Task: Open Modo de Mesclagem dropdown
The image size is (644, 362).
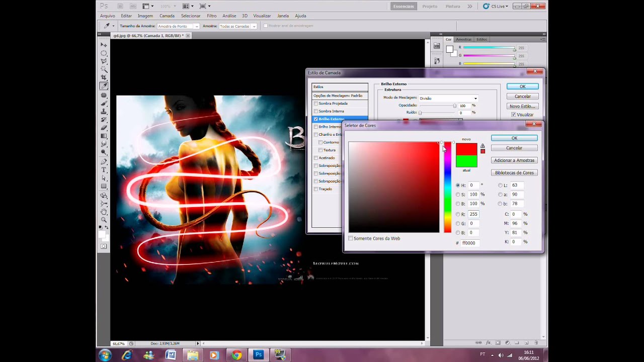Action: click(x=448, y=99)
